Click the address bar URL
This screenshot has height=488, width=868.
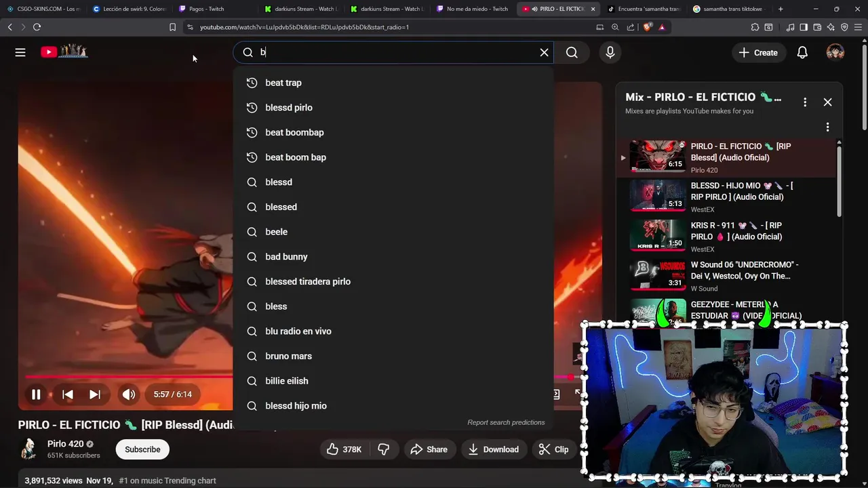click(304, 27)
